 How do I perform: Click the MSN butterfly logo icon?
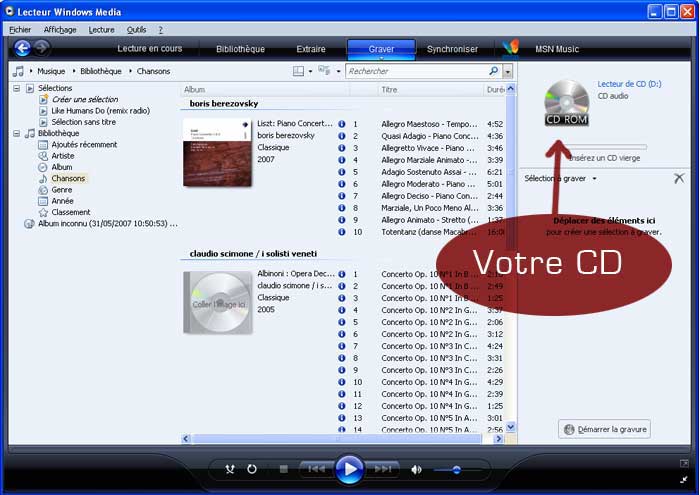[x=511, y=48]
